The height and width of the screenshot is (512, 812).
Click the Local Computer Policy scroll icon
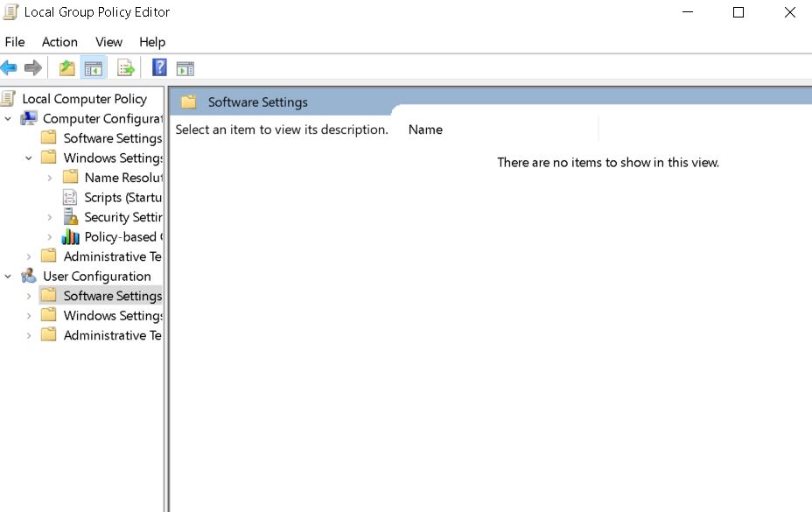pos(9,98)
